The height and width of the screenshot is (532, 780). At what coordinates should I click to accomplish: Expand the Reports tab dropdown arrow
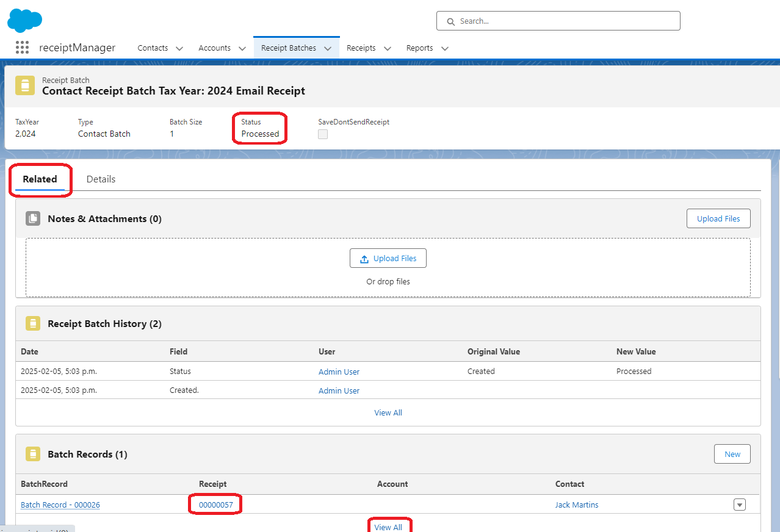click(444, 48)
